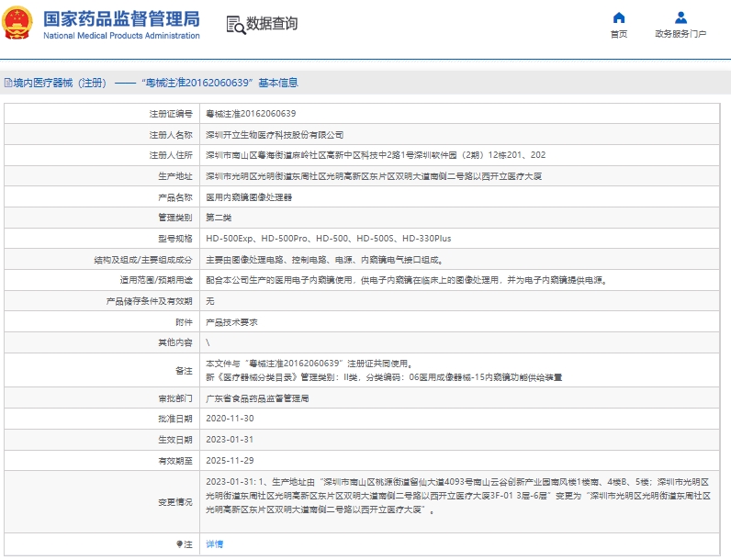Select model list HD-500Exp、HD-500Pro text
731x560 pixels.
tap(328, 239)
